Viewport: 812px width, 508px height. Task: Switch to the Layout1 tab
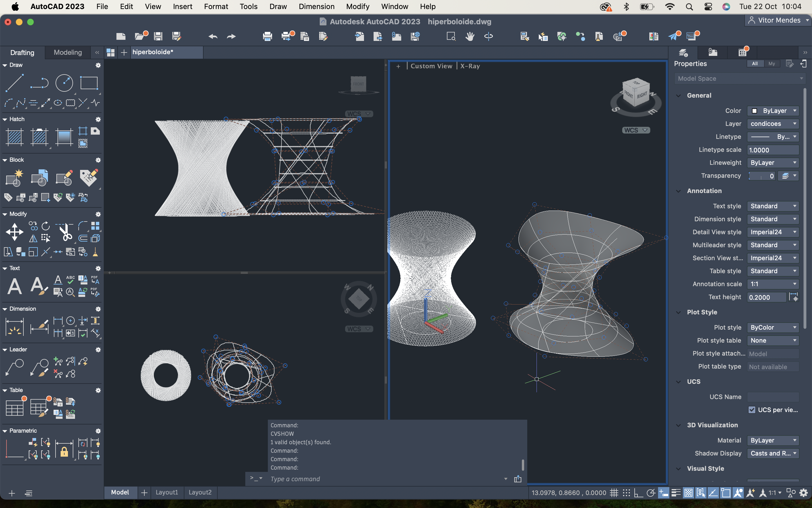coord(167,492)
